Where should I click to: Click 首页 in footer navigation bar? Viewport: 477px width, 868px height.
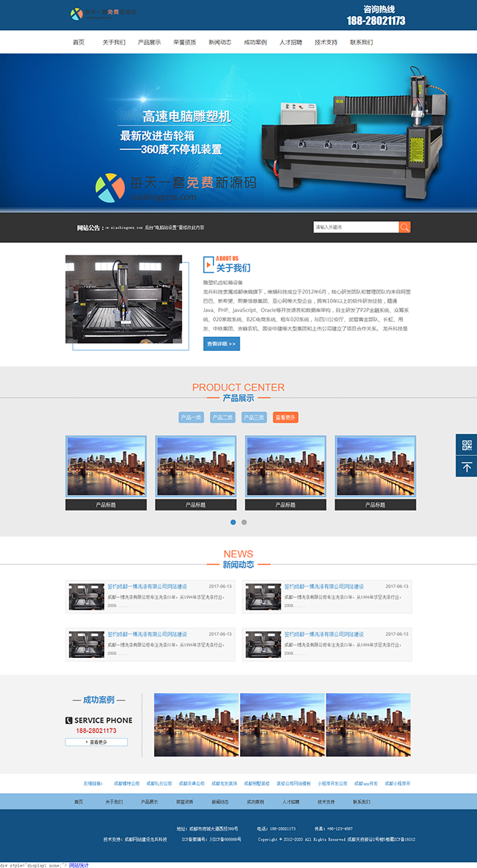pos(79,802)
